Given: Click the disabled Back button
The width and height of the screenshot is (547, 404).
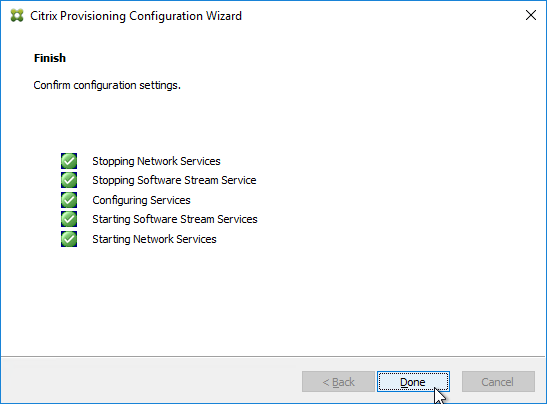Looking at the screenshot, I should click(x=338, y=382).
